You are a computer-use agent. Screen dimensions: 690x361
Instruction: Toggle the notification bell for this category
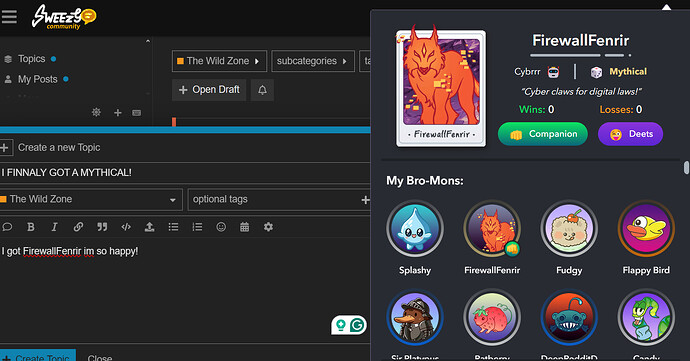coord(262,90)
